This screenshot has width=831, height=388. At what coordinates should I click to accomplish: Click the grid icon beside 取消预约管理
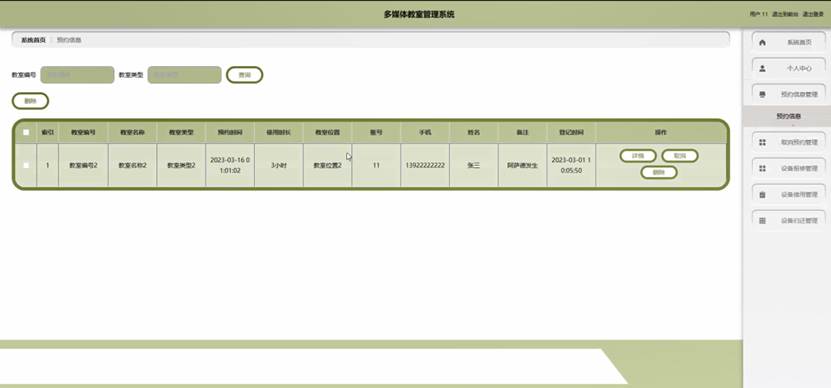coord(762,142)
